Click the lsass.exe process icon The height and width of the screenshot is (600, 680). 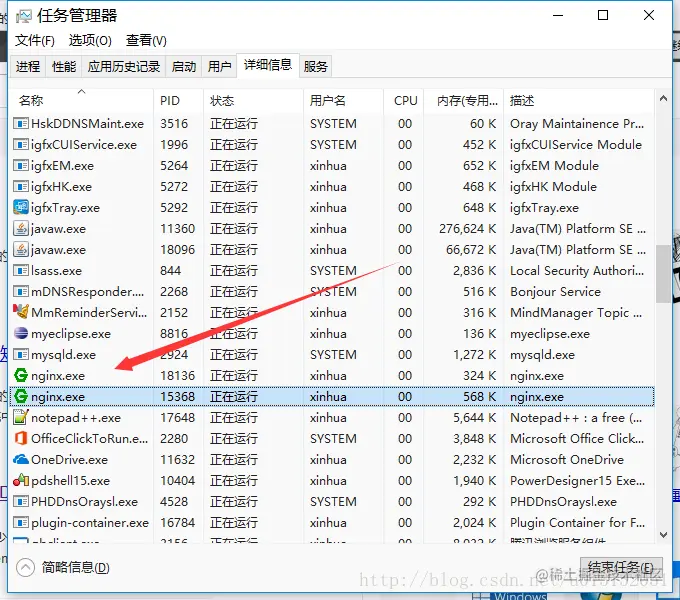point(21,271)
